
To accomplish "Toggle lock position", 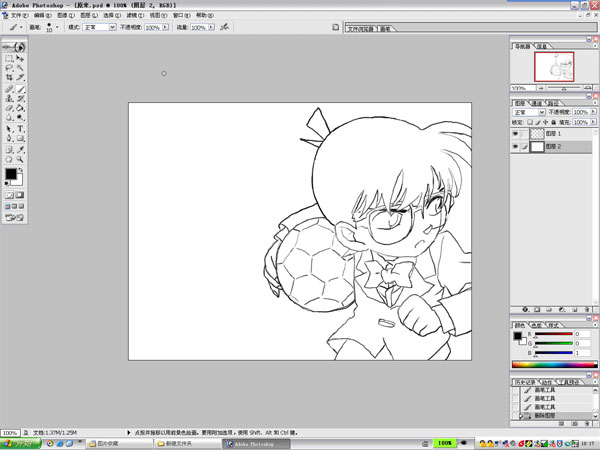I will click(545, 122).
